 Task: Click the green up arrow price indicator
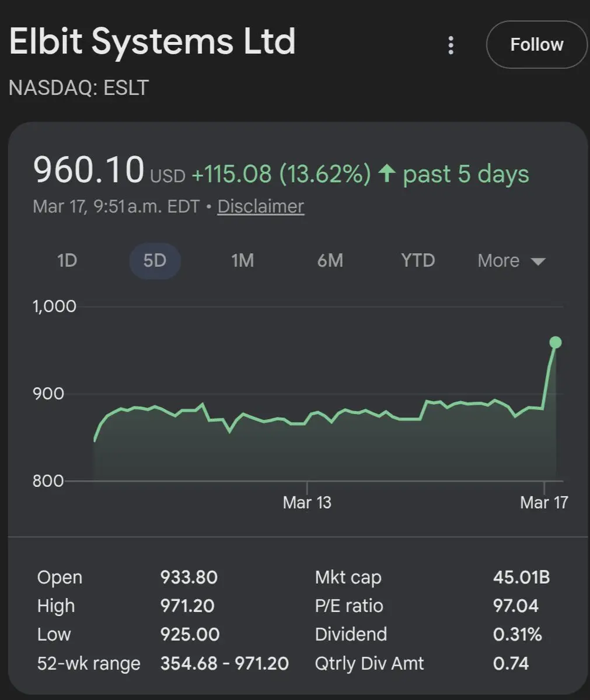tap(386, 174)
